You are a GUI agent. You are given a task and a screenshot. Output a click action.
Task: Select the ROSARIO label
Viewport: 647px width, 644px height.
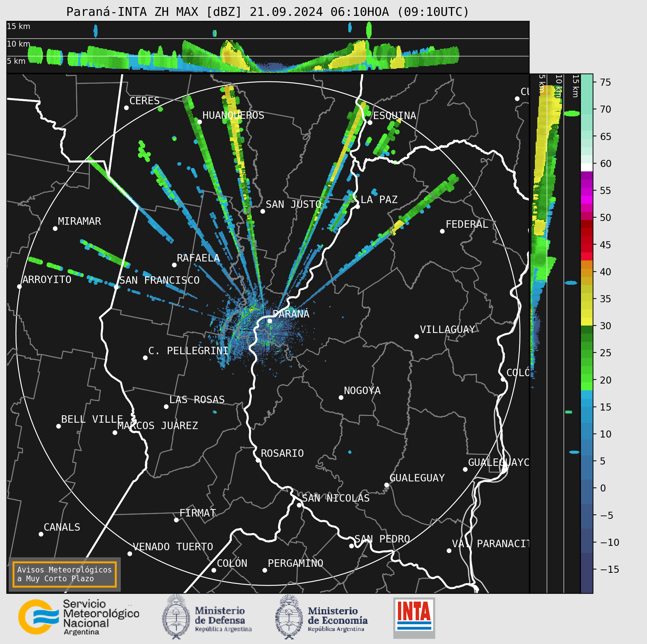point(282,453)
